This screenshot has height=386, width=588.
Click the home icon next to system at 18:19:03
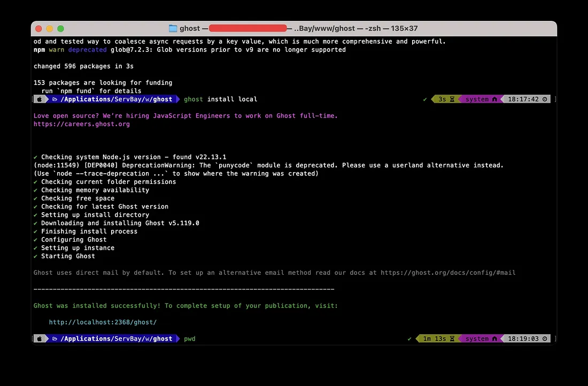click(494, 339)
